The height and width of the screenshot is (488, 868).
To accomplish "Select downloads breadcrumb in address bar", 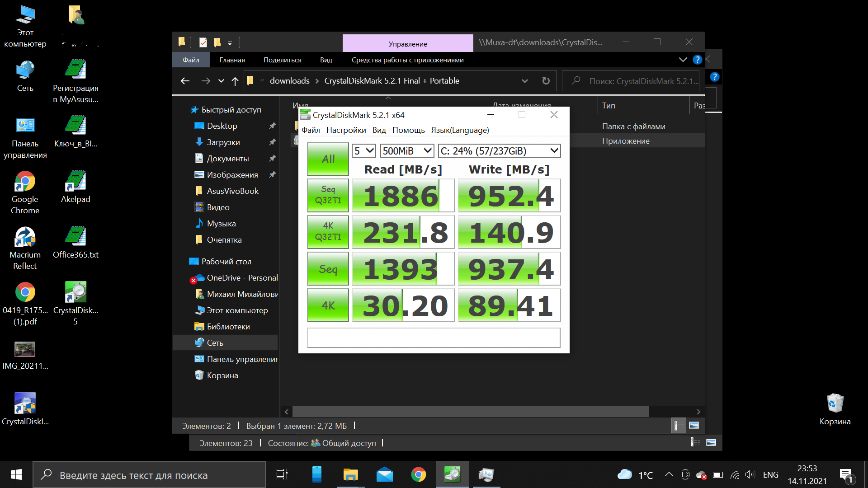I will tap(289, 81).
